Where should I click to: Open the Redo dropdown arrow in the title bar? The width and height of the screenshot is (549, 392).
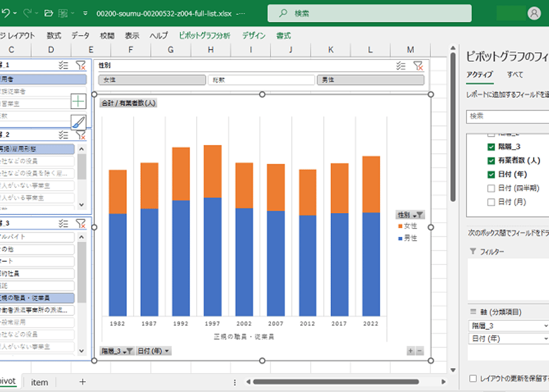(x=36, y=13)
